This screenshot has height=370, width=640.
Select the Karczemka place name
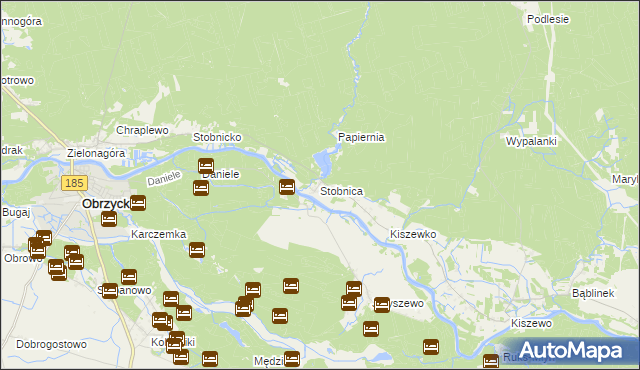[158, 234]
